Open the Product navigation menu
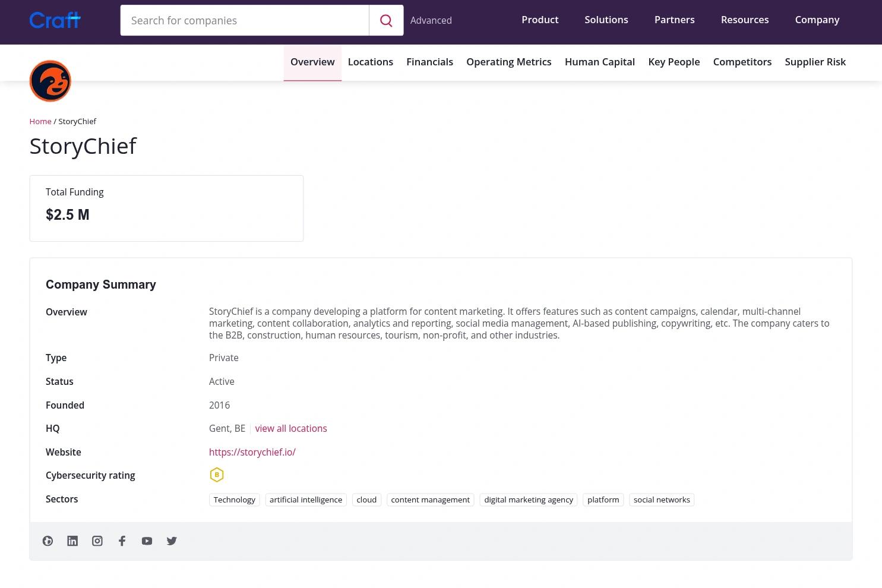The width and height of the screenshot is (882, 588). tap(540, 20)
